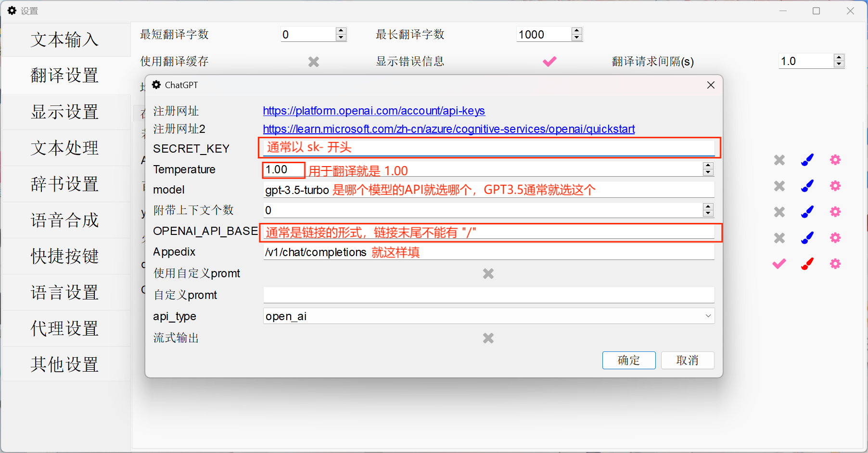Increase Temperature with the up arrow
This screenshot has height=453, width=868.
pos(708,166)
